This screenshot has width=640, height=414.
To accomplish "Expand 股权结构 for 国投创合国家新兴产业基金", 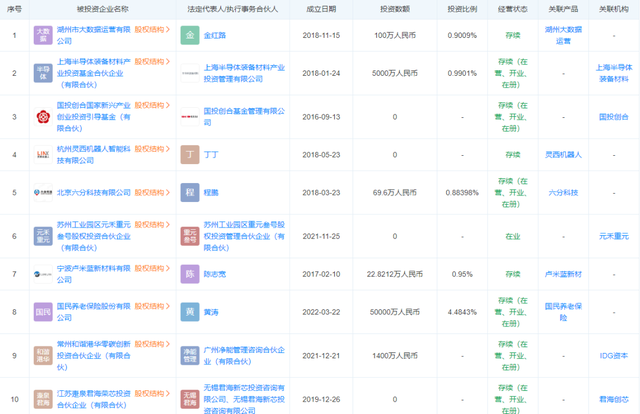I will click(x=152, y=105).
